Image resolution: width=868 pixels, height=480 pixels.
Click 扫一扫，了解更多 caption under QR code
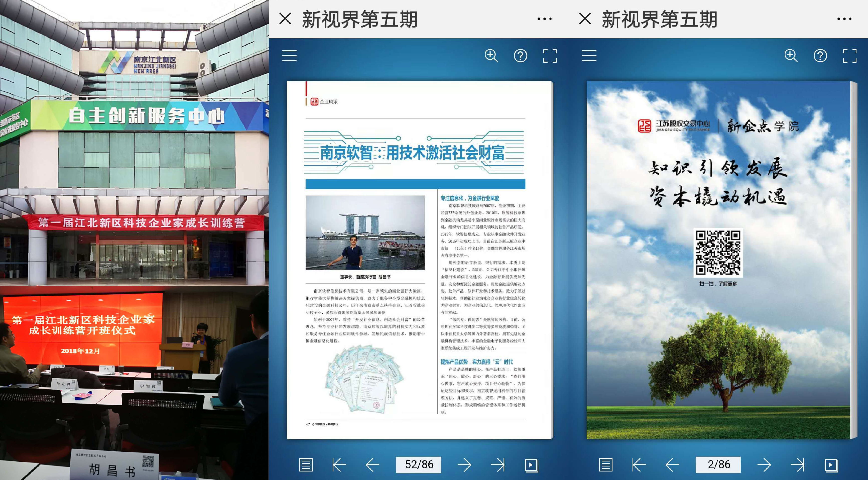tap(718, 284)
